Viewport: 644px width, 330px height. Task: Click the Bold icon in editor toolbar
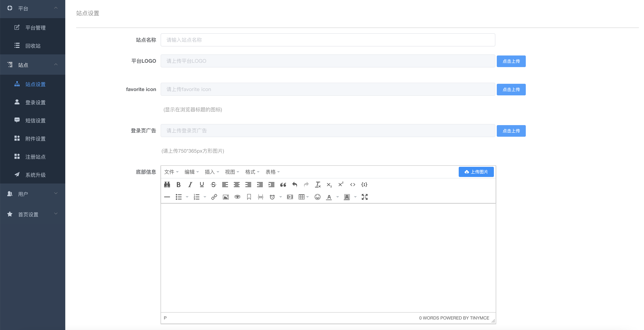click(x=179, y=185)
